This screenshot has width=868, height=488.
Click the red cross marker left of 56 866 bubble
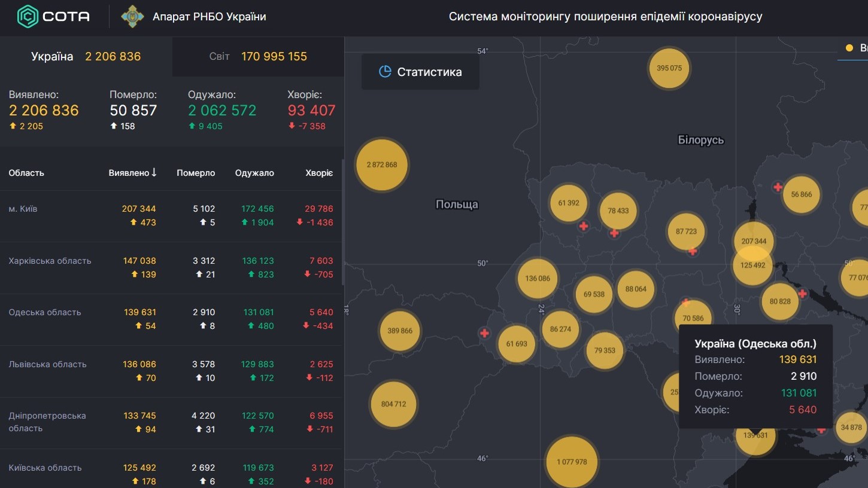[x=778, y=187]
